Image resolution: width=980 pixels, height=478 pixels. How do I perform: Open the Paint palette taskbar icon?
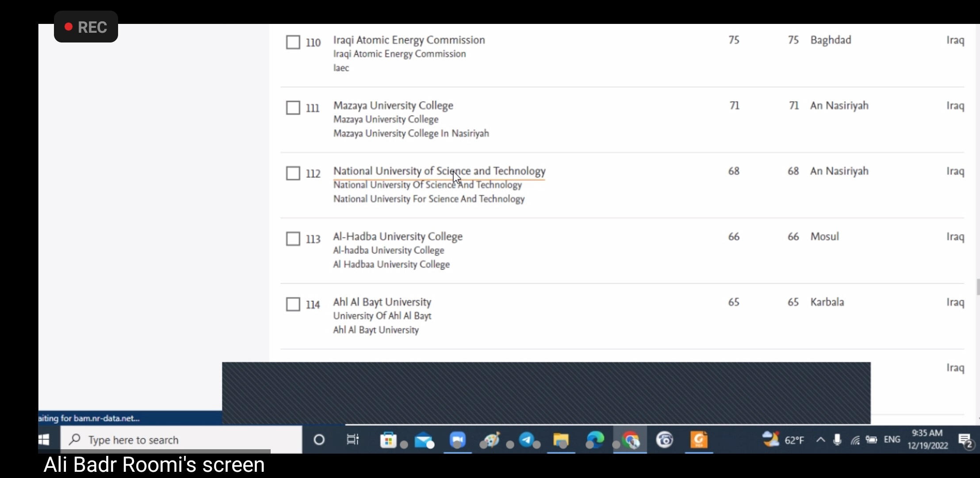coord(492,440)
